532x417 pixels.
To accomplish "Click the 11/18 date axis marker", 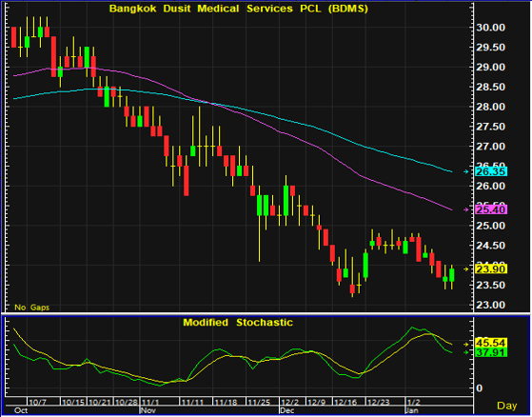I will [226, 403].
